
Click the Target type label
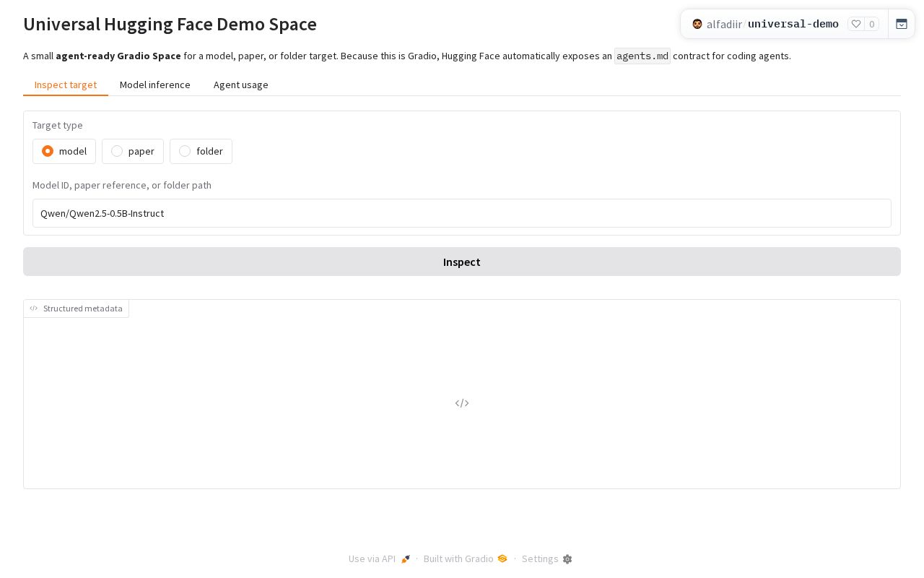58,125
